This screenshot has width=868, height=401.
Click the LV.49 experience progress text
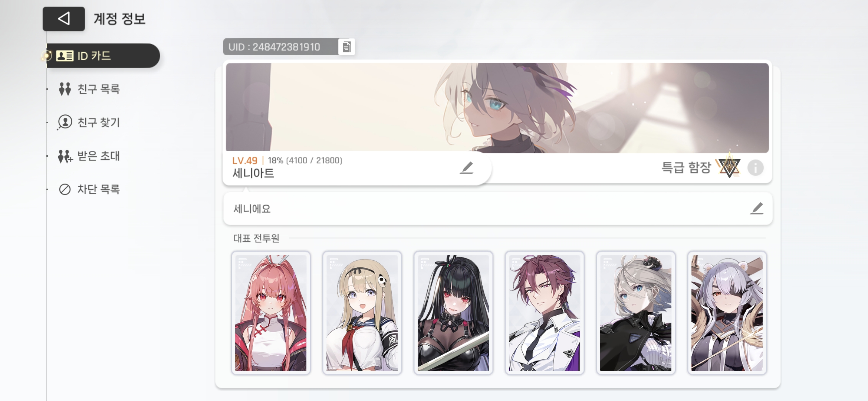click(x=287, y=160)
